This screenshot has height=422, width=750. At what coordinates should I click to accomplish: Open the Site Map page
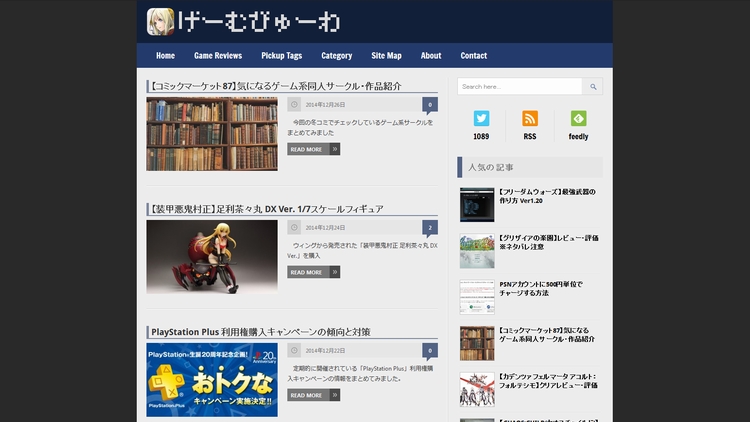point(386,56)
